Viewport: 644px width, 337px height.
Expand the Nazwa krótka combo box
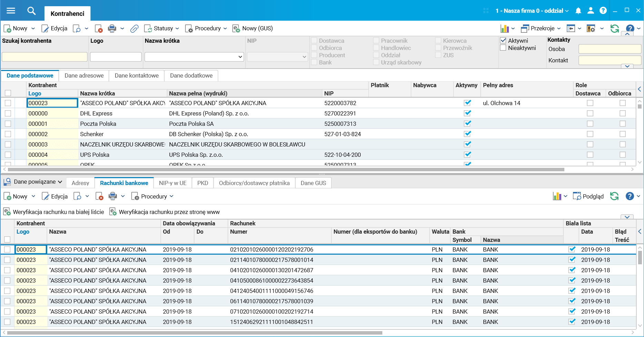tap(240, 57)
